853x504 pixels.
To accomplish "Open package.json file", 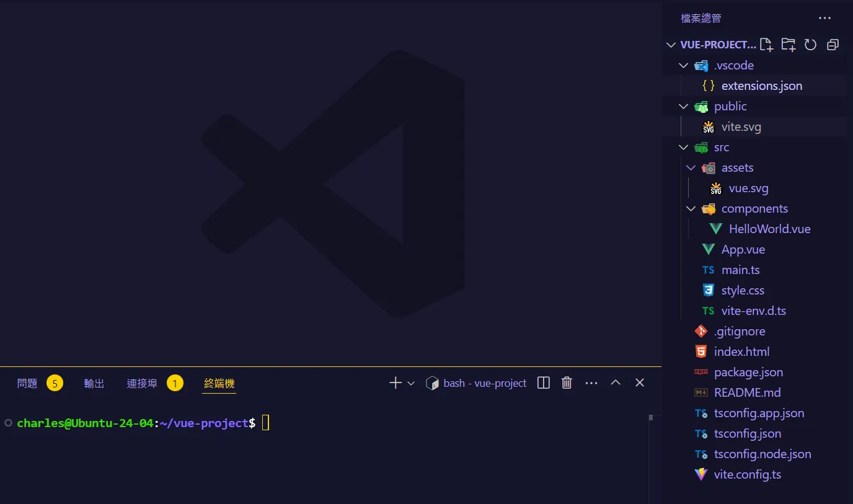I will pos(754,372).
